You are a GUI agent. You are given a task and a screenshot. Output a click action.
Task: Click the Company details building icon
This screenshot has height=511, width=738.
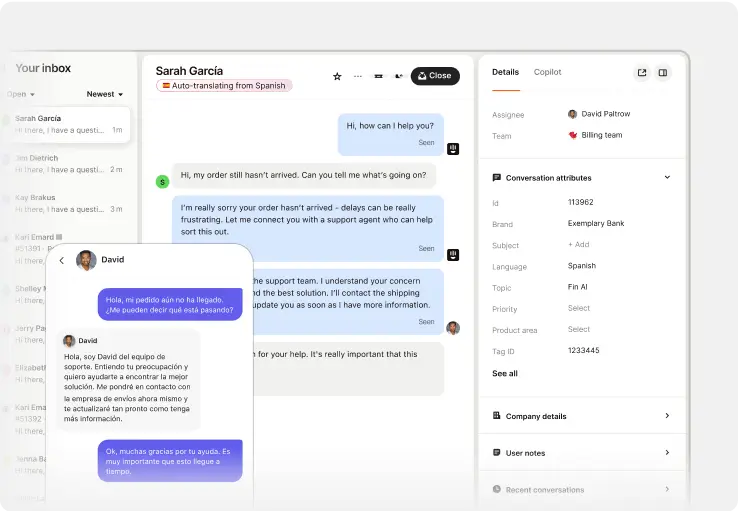[497, 416]
